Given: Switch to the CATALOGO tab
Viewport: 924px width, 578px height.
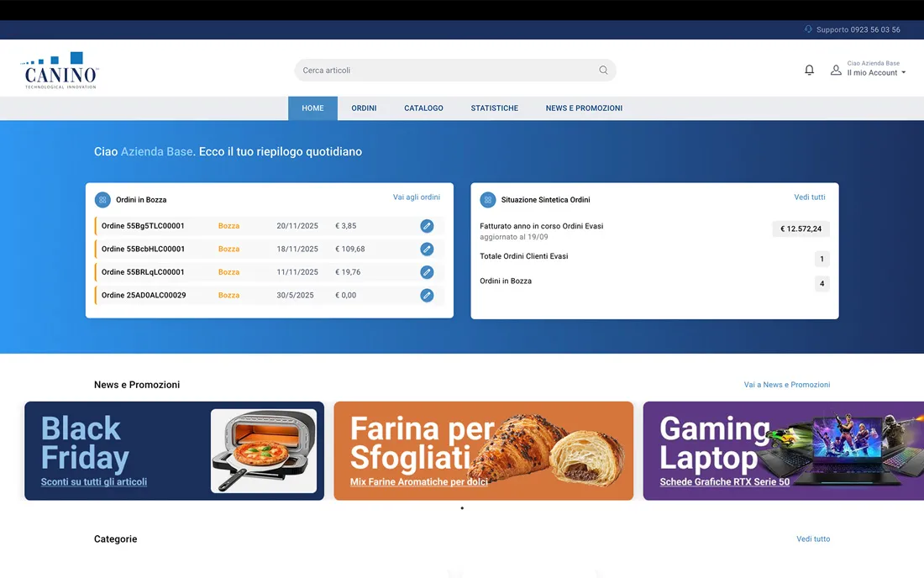Looking at the screenshot, I should 423,108.
